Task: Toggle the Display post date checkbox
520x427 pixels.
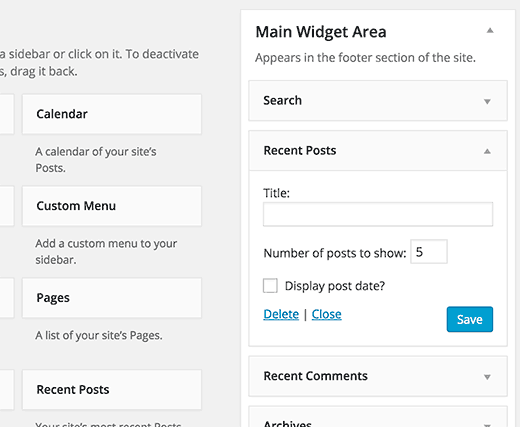Action: (270, 286)
